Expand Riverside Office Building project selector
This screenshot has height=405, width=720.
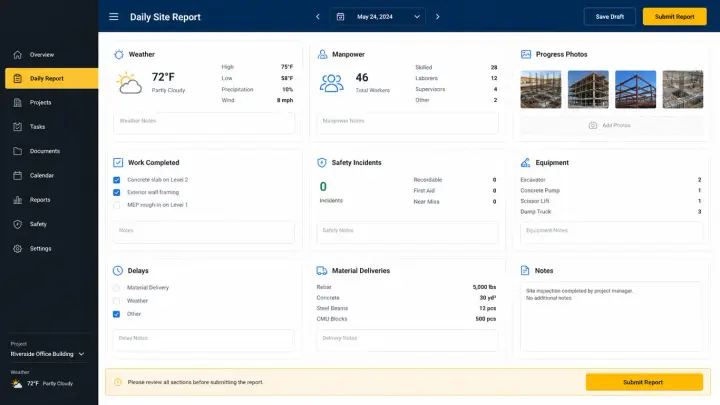pos(47,354)
